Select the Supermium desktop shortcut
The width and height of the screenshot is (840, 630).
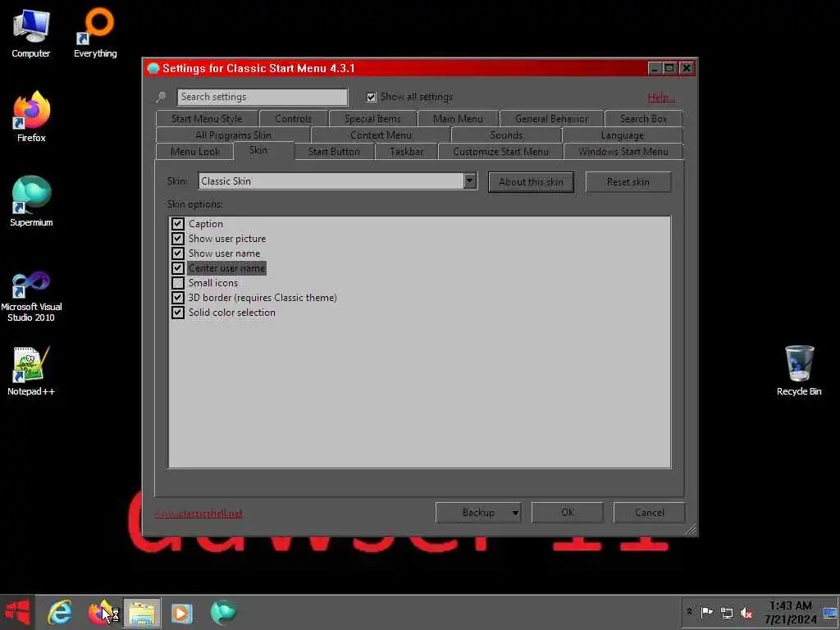pos(31,202)
